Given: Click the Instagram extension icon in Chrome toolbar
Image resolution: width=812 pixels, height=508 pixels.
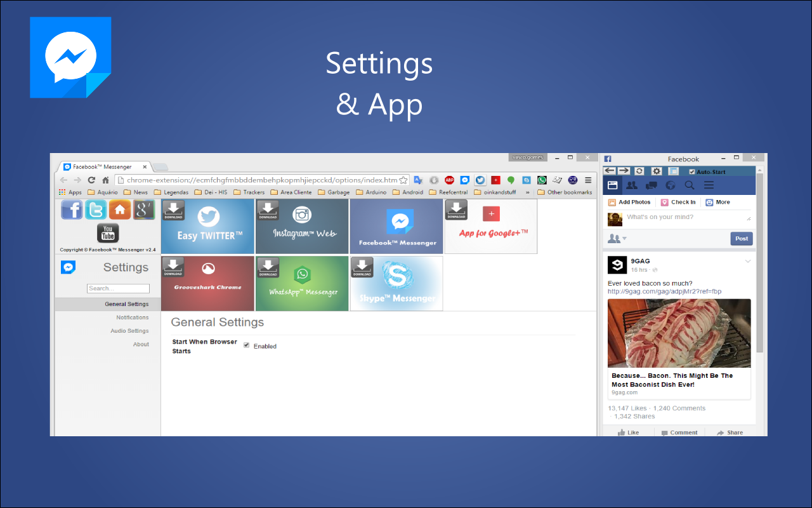Looking at the screenshot, I should 573,180.
